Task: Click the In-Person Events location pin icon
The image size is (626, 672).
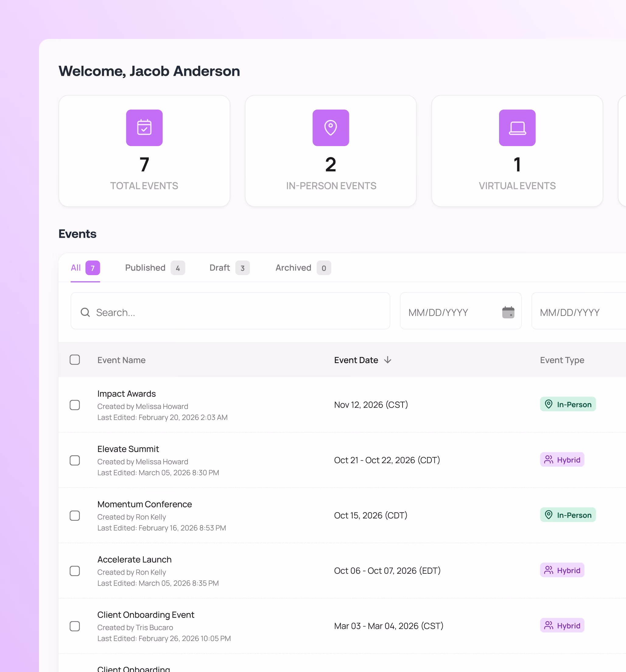Action: [330, 128]
